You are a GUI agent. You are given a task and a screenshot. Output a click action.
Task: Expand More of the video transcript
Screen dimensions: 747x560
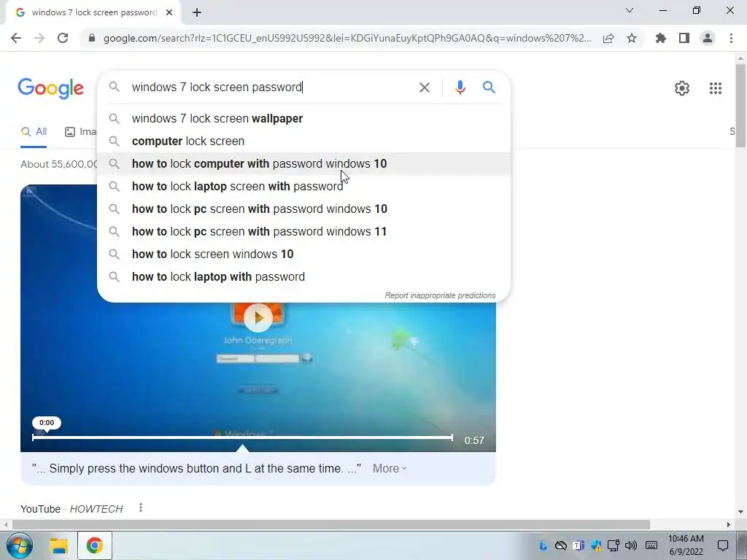pyautogui.click(x=390, y=469)
